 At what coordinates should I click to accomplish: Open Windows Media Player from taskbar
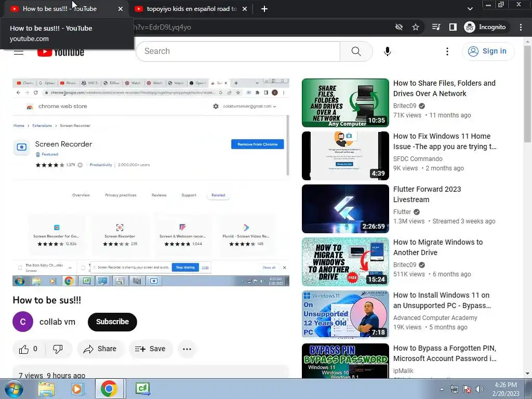tap(77, 389)
